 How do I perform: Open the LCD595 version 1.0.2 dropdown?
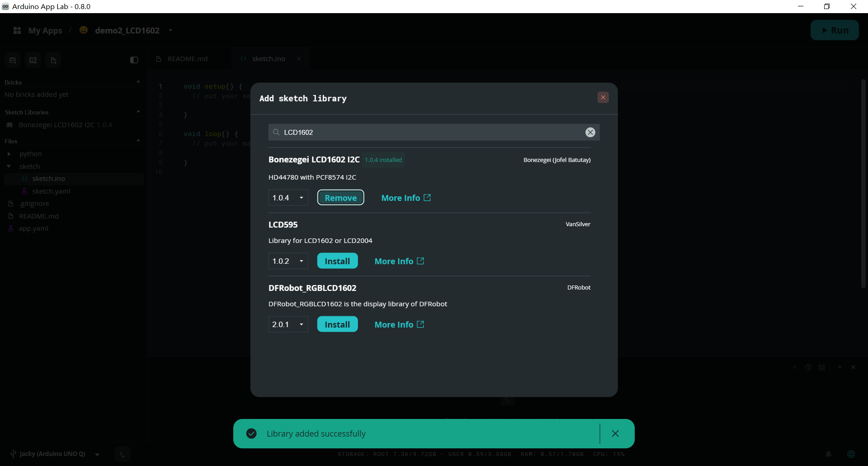288,261
